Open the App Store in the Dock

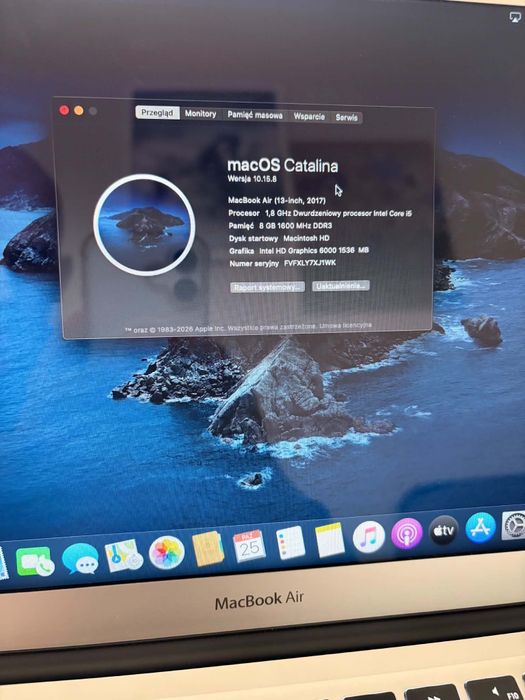[480, 527]
